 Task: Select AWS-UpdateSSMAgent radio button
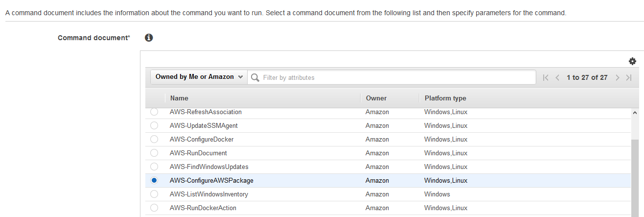(x=154, y=125)
